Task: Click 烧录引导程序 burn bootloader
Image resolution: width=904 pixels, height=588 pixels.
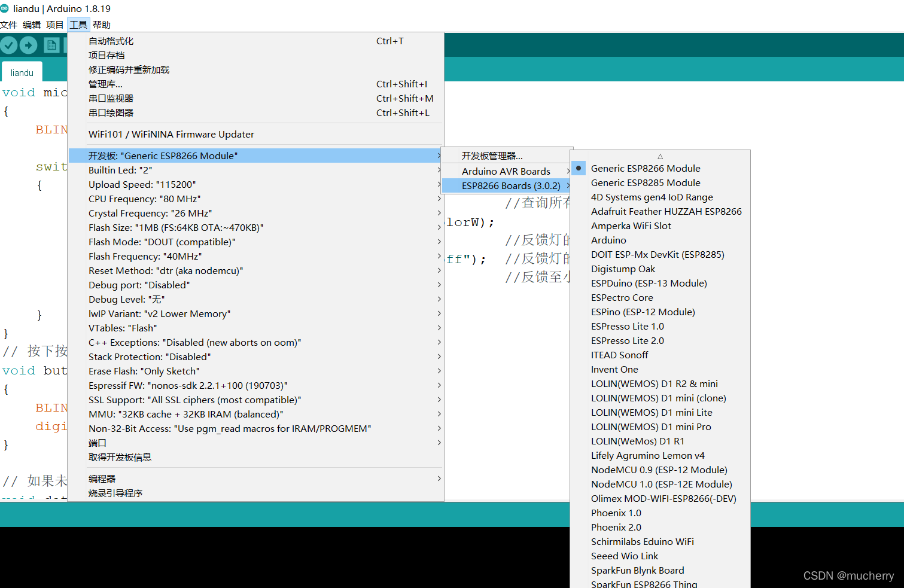Action: pos(256,493)
